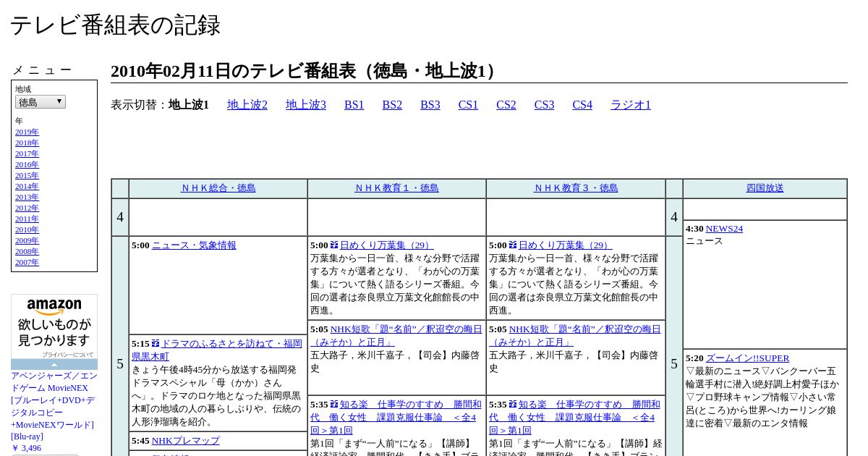The height and width of the screenshot is (456, 868).
Task: Open the 2010年 year link
Action: (27, 230)
